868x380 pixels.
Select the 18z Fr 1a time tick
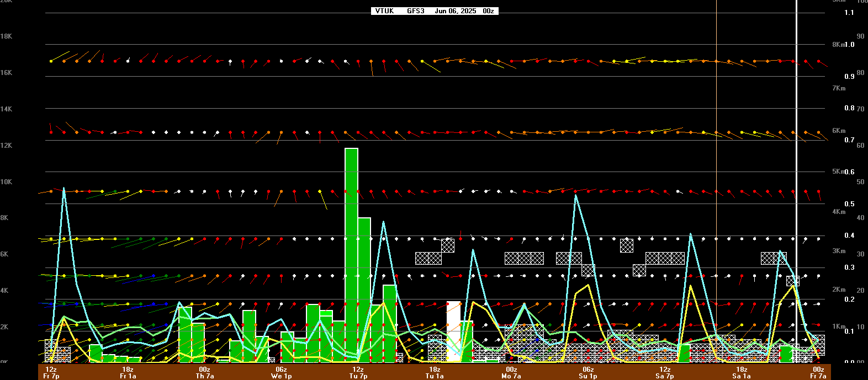pos(128,373)
